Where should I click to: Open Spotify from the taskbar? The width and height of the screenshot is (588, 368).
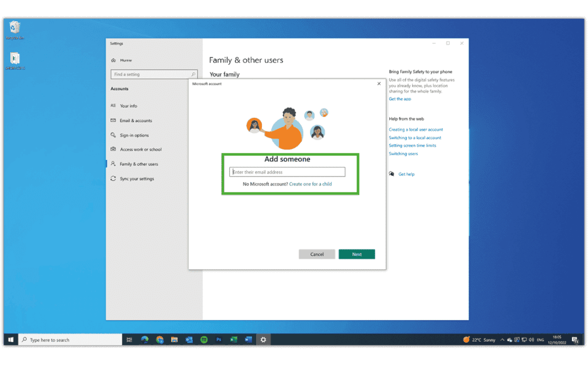click(204, 339)
